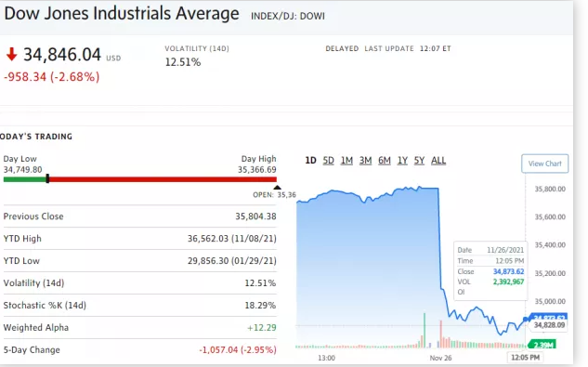Click the INDEX/DJ: DOWI symbol label

288,16
